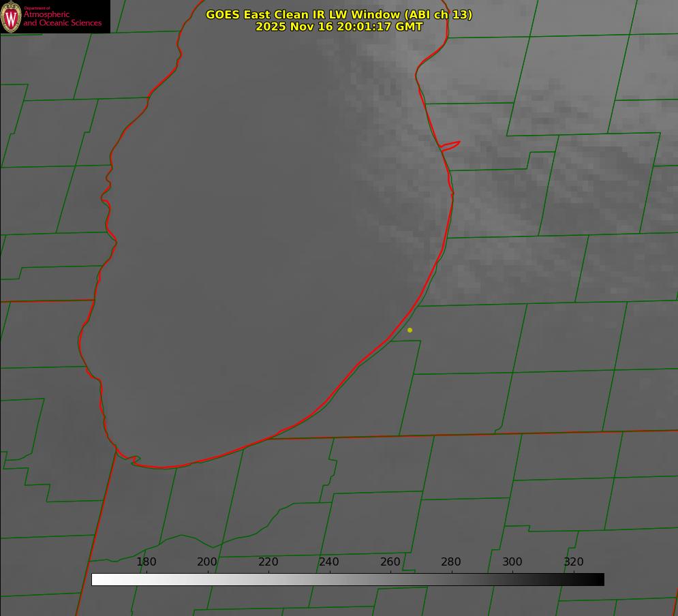
Task: Click the 280 label on the temperature scale
Action: [451, 562]
